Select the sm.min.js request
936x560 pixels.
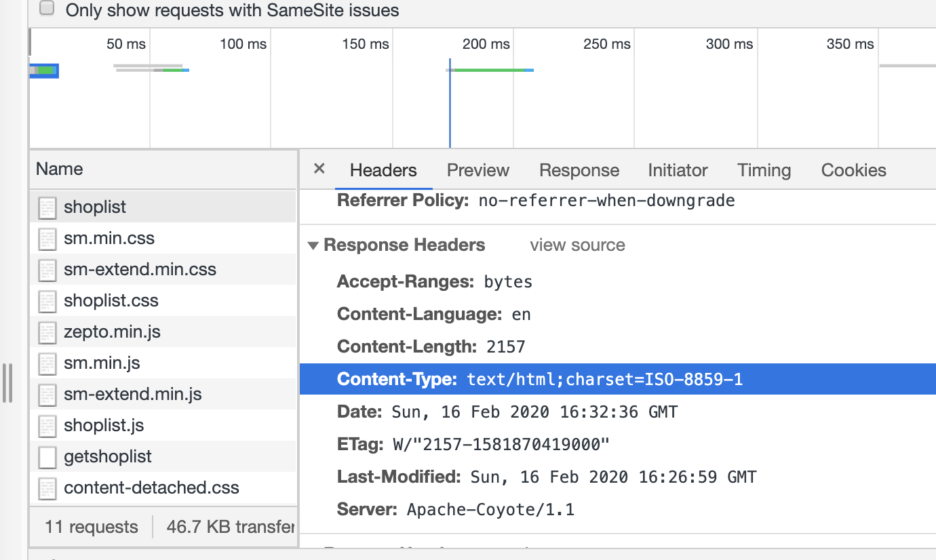(163, 363)
